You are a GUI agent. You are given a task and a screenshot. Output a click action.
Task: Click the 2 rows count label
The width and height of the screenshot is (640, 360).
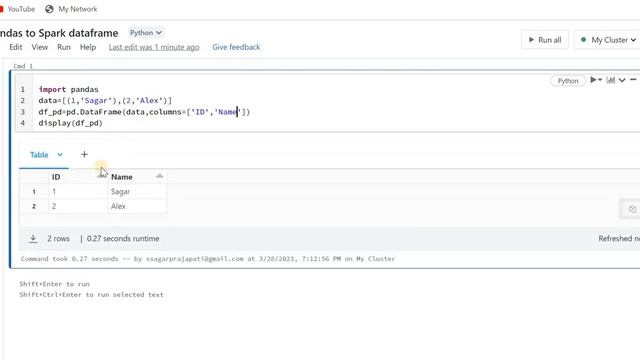[x=58, y=238]
